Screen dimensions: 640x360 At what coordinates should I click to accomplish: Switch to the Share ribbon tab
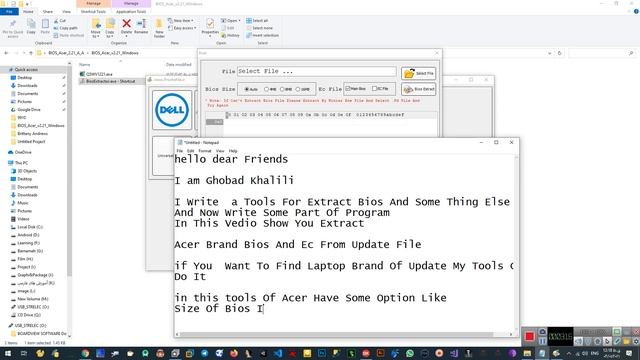click(48, 12)
